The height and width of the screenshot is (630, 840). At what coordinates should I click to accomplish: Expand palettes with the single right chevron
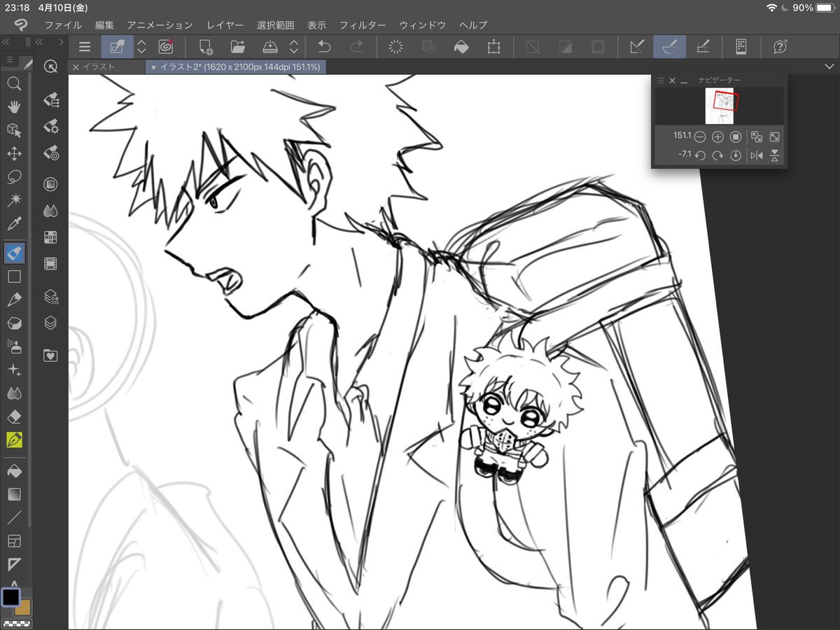[62, 42]
